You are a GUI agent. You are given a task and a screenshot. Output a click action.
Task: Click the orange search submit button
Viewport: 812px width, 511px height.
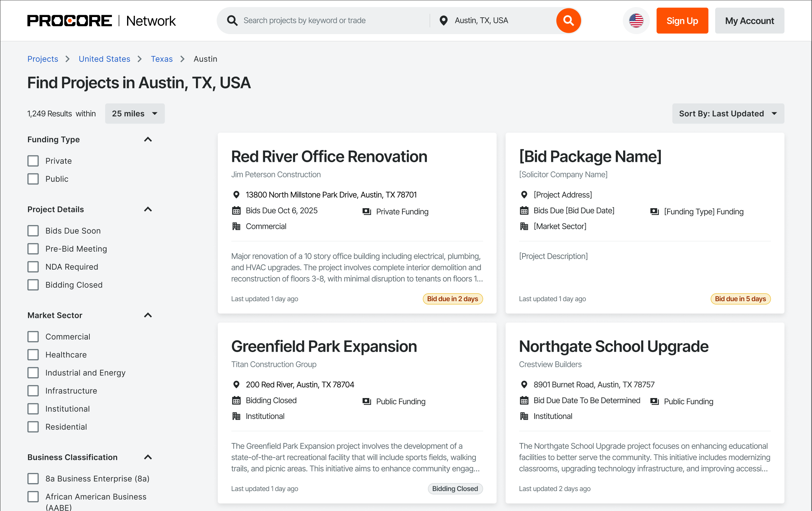[568, 21]
